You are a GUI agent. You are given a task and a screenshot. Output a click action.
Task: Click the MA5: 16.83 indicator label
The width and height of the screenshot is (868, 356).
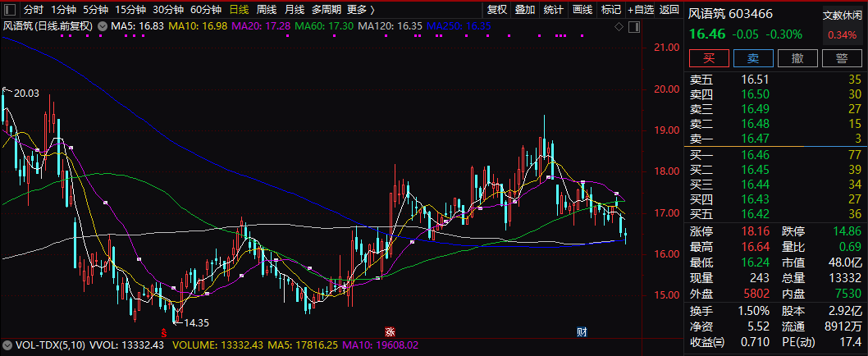pyautogui.click(x=137, y=25)
